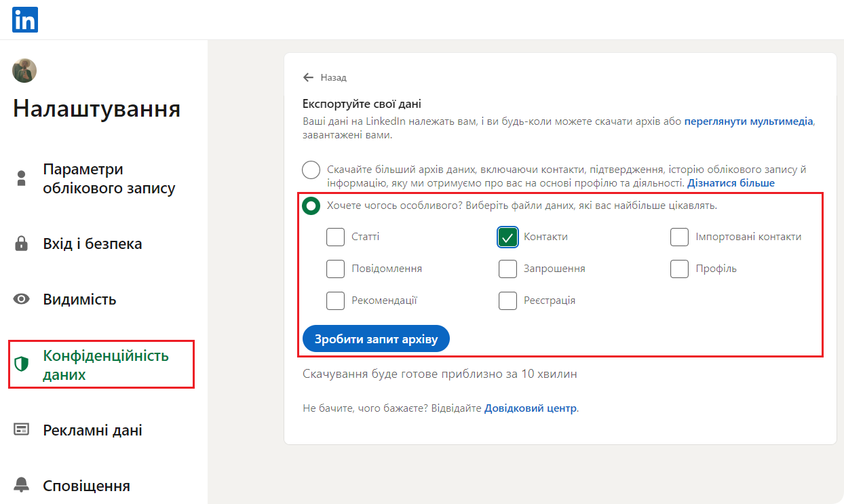Image resolution: width=844 pixels, height=504 pixels.
Task: Click the bell icon for Сповіщення
Action: (22, 485)
